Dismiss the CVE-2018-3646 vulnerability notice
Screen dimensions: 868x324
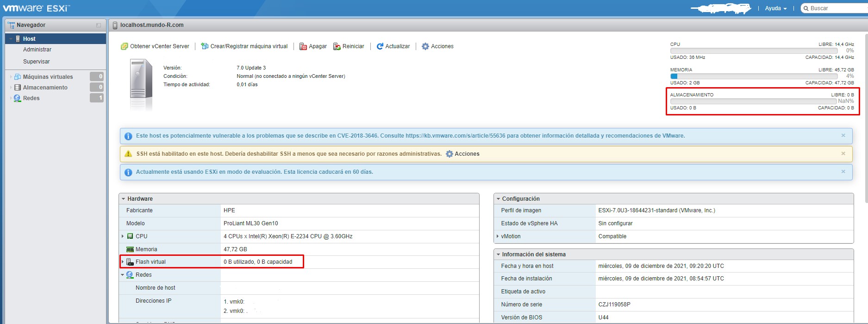[843, 135]
